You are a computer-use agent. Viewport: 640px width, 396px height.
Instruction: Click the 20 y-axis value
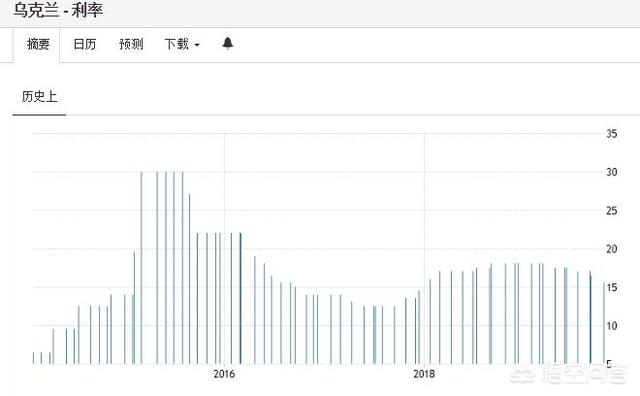pos(611,249)
